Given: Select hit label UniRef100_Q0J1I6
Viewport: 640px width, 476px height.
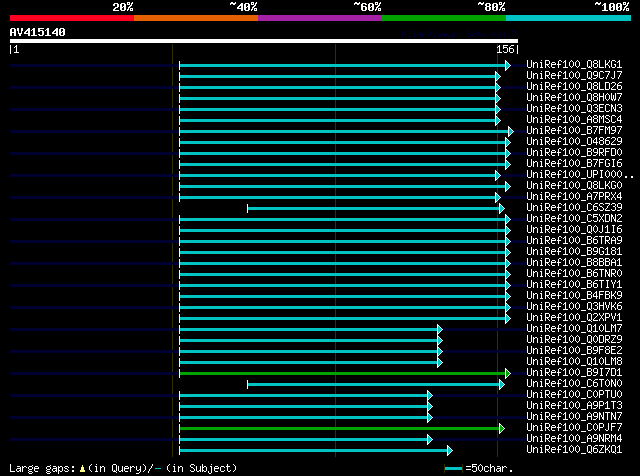Looking at the screenshot, I should (574, 230).
